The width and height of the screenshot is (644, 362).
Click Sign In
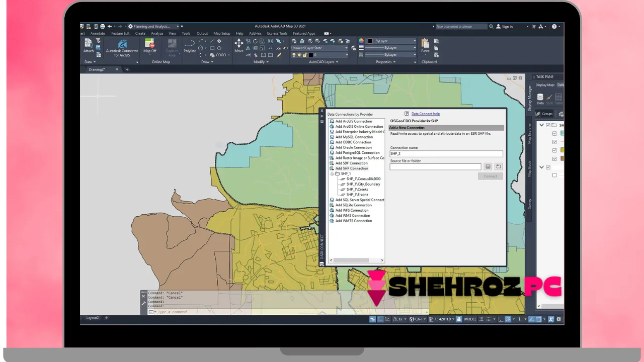(x=507, y=26)
